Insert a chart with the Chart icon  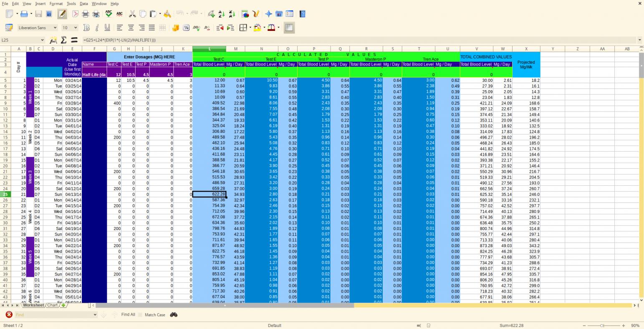tap(245, 14)
